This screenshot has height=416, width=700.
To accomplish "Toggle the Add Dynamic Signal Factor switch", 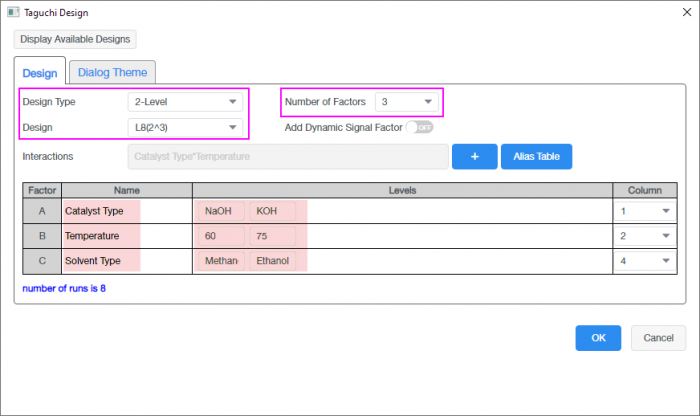I will pyautogui.click(x=420, y=127).
